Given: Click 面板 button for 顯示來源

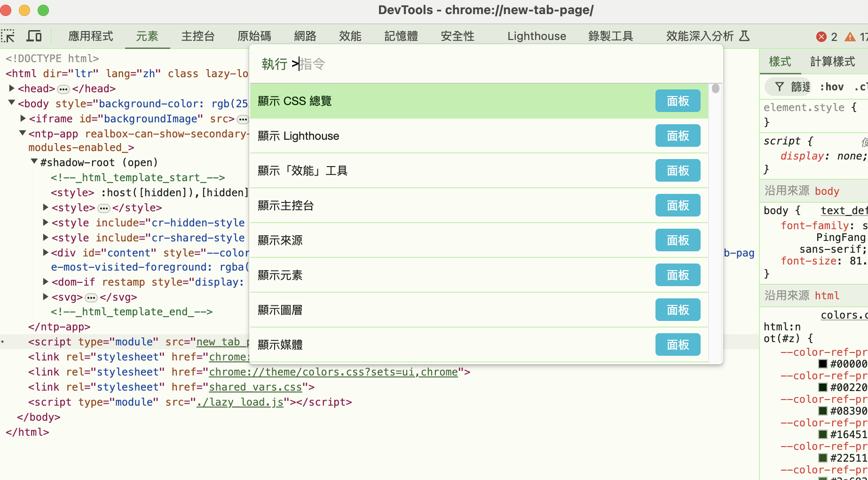Looking at the screenshot, I should click(678, 240).
